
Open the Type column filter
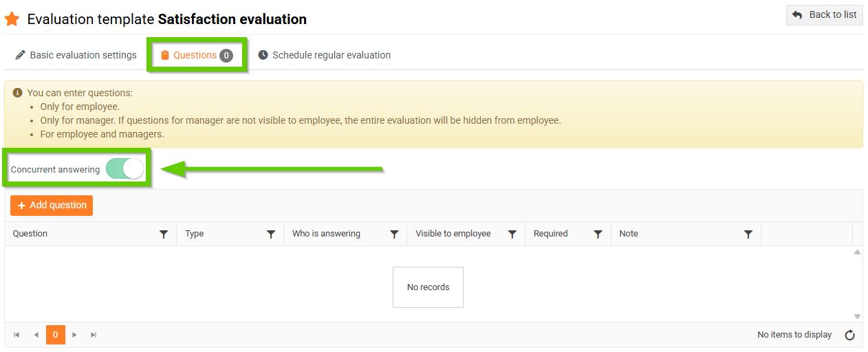(x=271, y=234)
